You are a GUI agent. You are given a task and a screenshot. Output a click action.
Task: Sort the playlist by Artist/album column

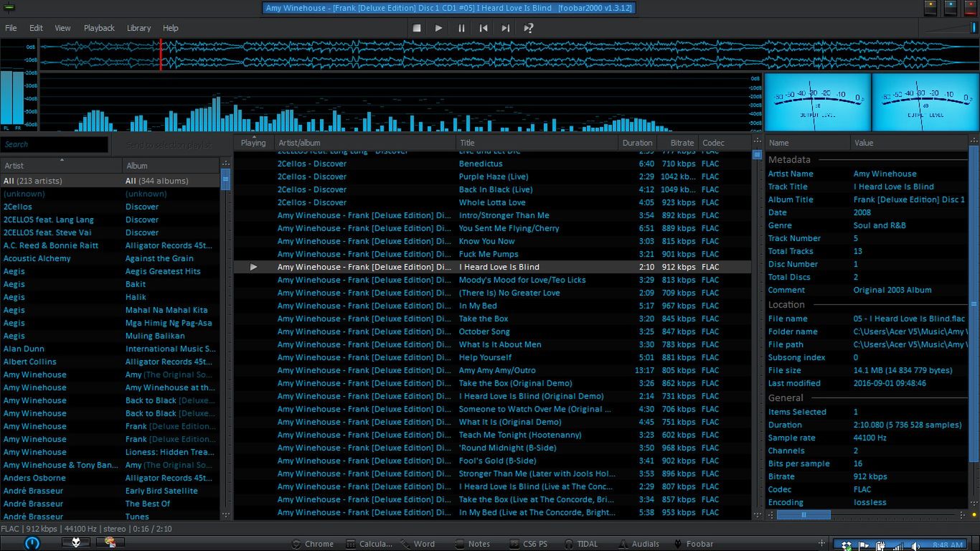pyautogui.click(x=365, y=143)
